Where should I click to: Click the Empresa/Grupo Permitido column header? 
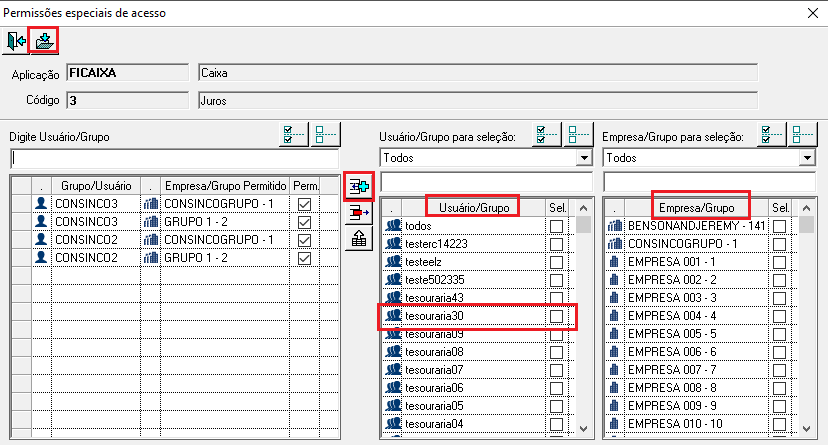pyautogui.click(x=225, y=186)
